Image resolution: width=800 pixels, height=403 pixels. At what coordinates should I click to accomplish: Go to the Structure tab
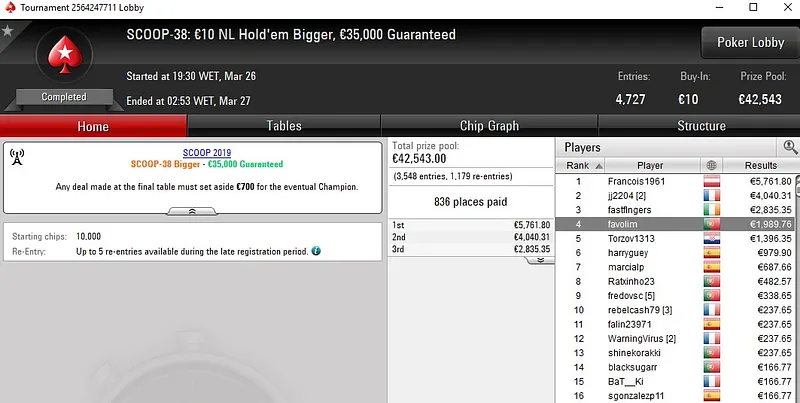click(x=701, y=126)
